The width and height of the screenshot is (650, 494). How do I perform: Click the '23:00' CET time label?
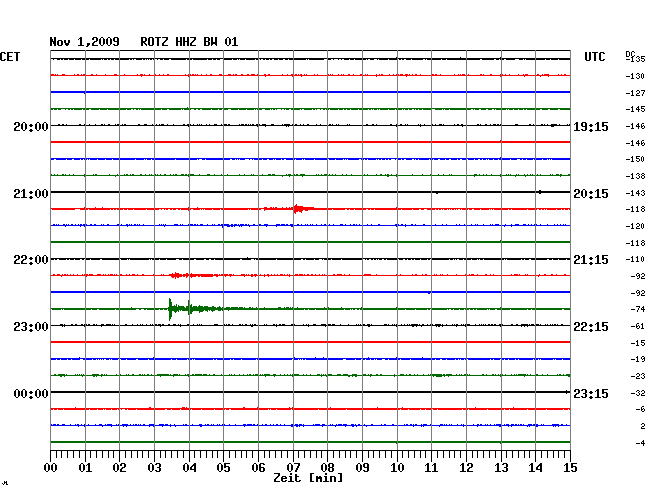pyautogui.click(x=31, y=327)
